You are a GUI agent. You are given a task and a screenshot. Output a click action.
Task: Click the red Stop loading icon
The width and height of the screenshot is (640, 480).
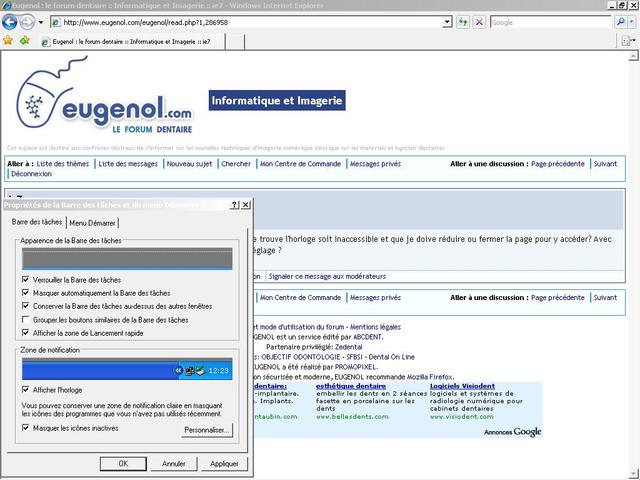tap(479, 22)
